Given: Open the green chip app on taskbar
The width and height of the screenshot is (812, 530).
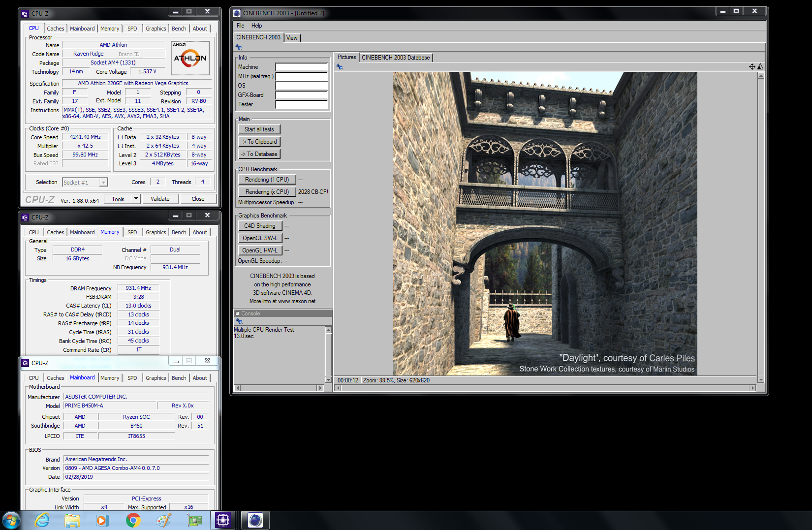Looking at the screenshot, I should pos(195,520).
